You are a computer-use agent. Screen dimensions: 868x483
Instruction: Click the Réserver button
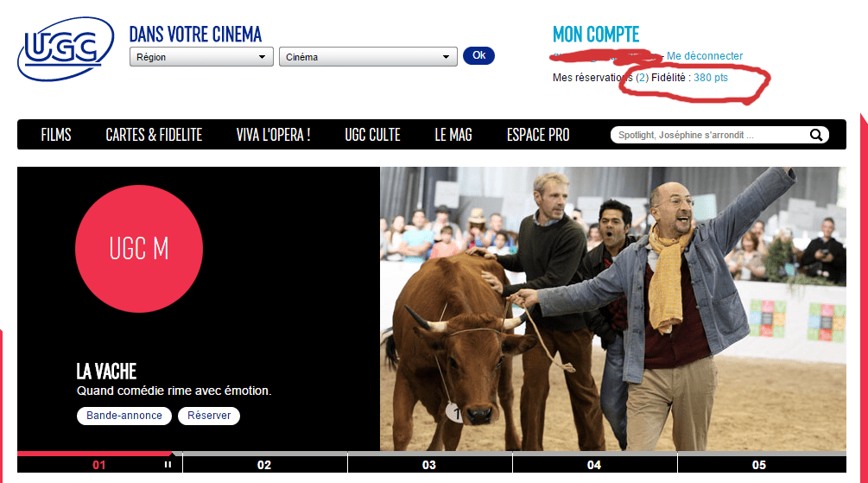coord(209,416)
